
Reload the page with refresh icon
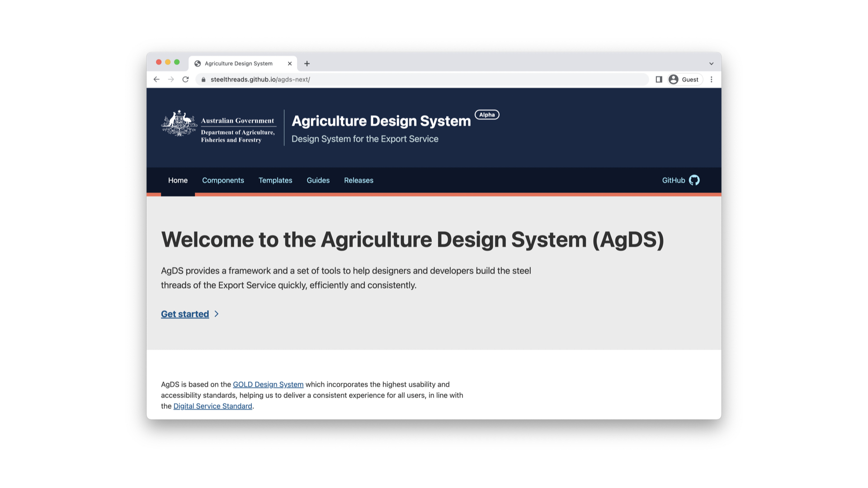point(185,80)
